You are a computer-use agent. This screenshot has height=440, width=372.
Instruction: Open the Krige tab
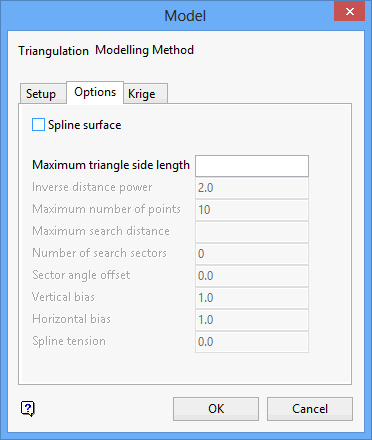(x=145, y=94)
